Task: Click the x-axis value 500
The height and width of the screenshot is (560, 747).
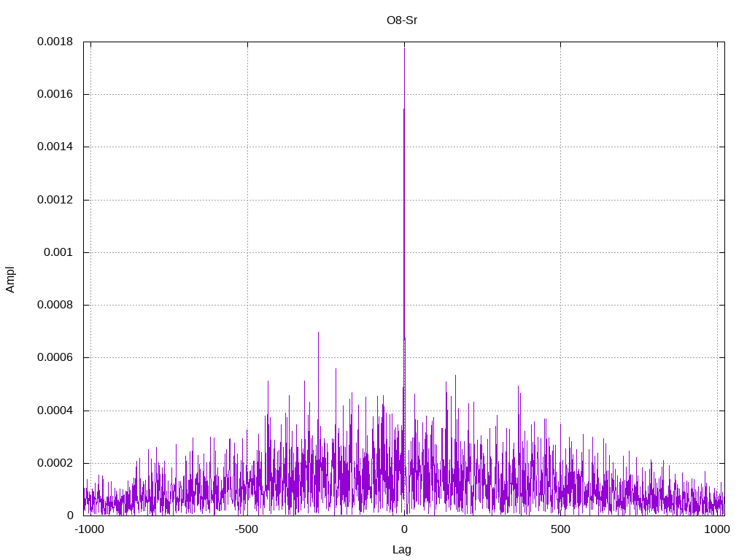Action: click(x=560, y=529)
